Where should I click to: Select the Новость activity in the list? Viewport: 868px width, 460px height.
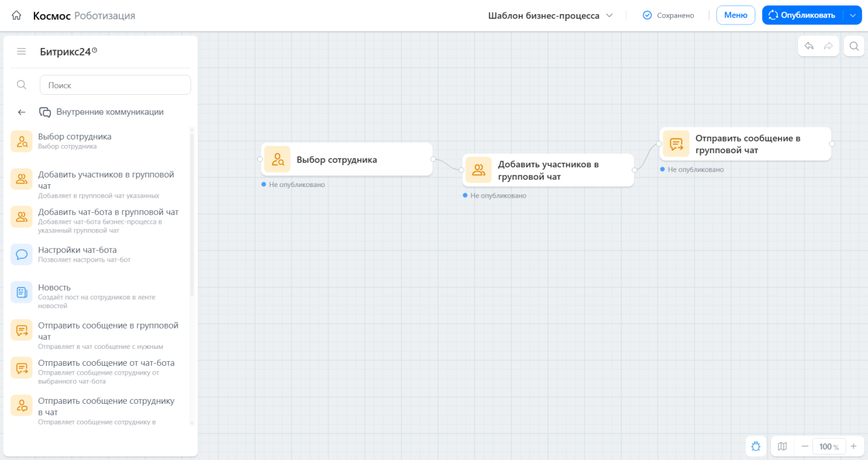click(x=99, y=296)
